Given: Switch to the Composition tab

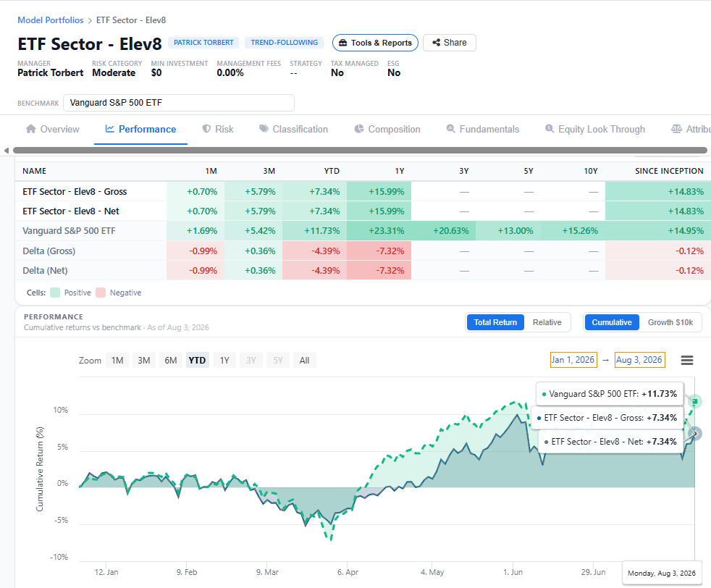Looking at the screenshot, I should [x=387, y=129].
